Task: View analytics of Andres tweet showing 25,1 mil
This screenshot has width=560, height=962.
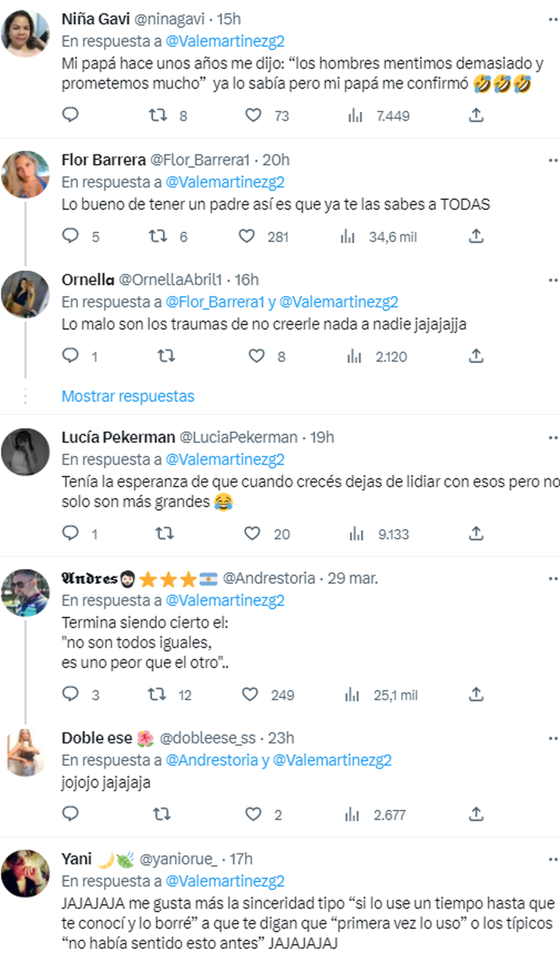Action: tap(381, 695)
